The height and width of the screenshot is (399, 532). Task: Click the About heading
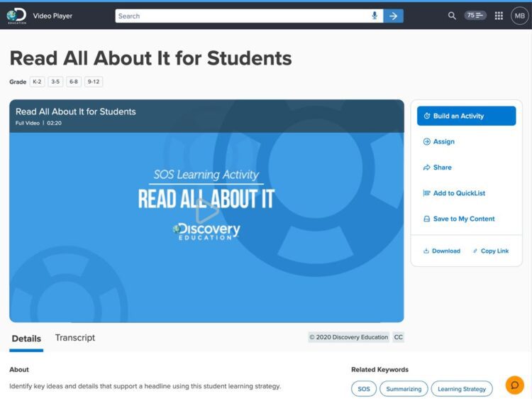[19, 369]
